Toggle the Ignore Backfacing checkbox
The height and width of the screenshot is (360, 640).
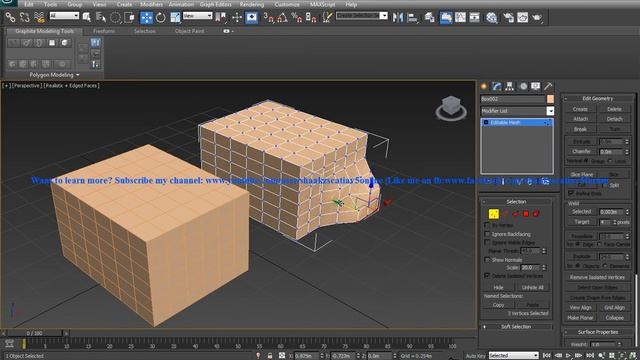click(487, 234)
